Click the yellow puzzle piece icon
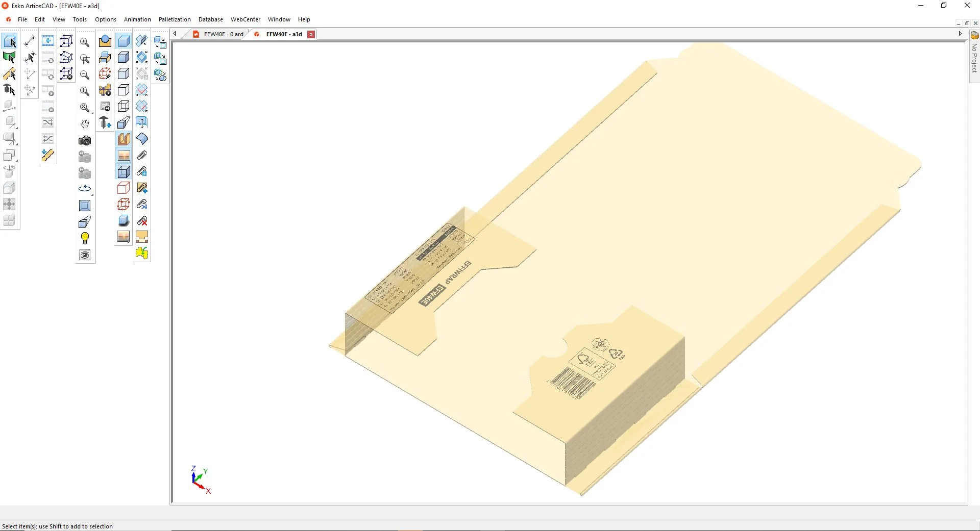The height and width of the screenshot is (531, 980). coord(142,253)
